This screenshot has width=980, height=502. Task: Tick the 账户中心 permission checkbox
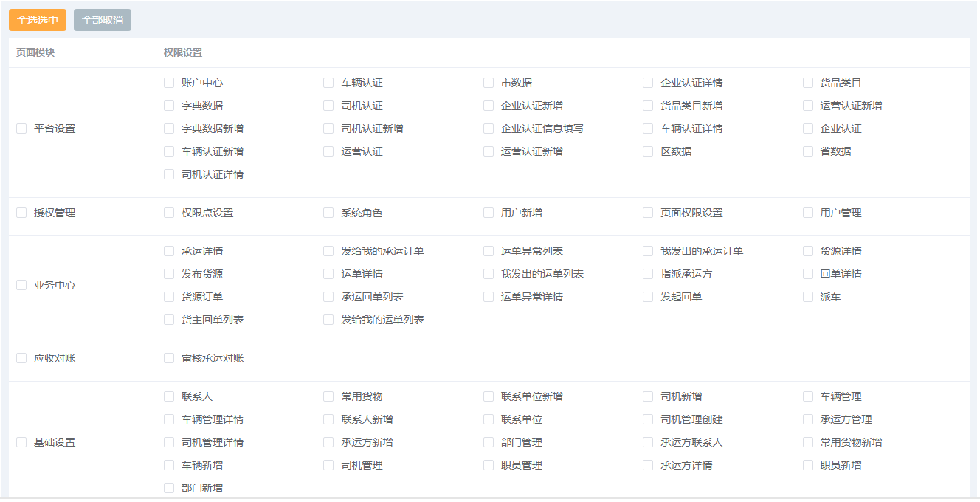coord(169,83)
